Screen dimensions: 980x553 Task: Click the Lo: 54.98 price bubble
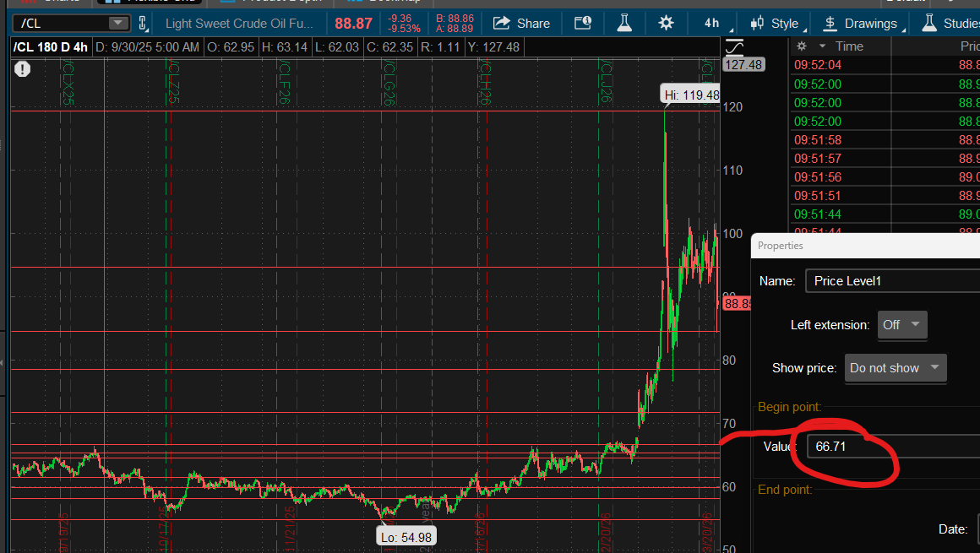406,537
